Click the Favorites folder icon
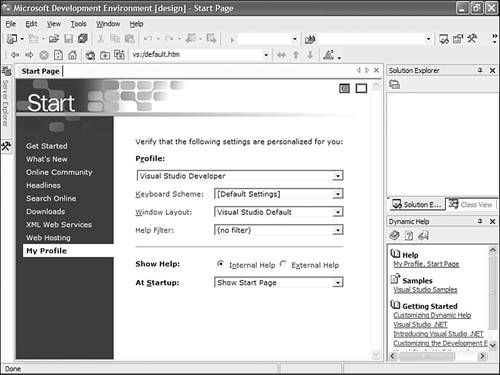Viewport: 500px width, 375px height. 105,55
